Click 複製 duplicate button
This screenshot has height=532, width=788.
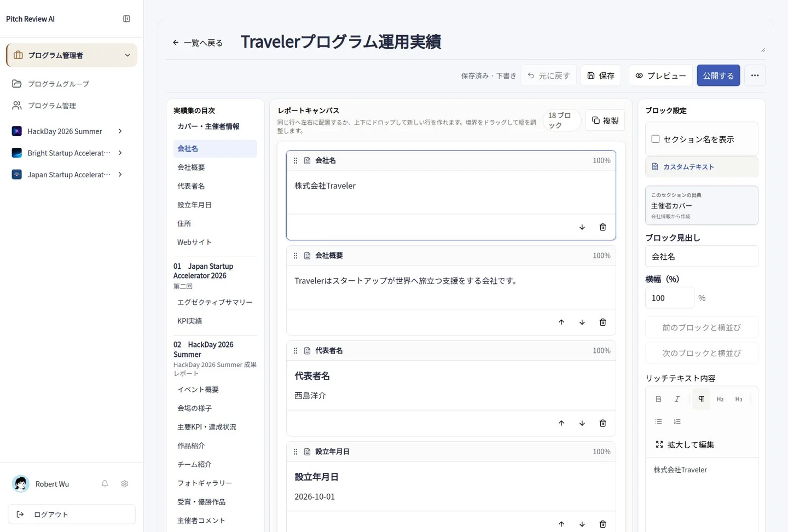point(605,120)
